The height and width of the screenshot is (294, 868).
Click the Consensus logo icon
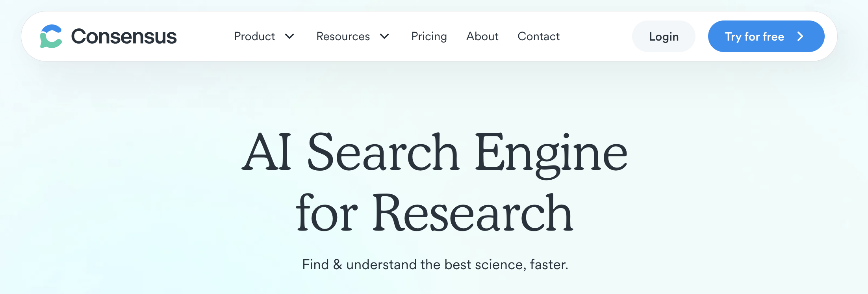(51, 36)
